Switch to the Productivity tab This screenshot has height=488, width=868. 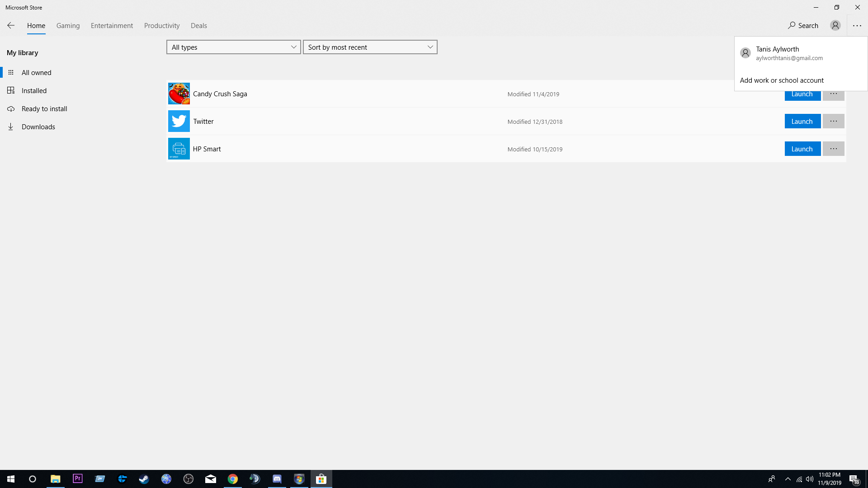(161, 25)
